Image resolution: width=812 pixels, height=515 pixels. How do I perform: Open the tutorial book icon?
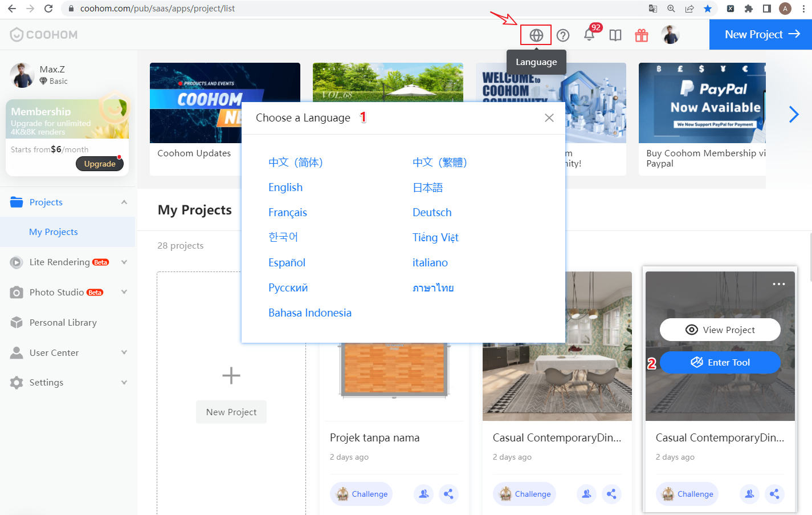pos(615,35)
